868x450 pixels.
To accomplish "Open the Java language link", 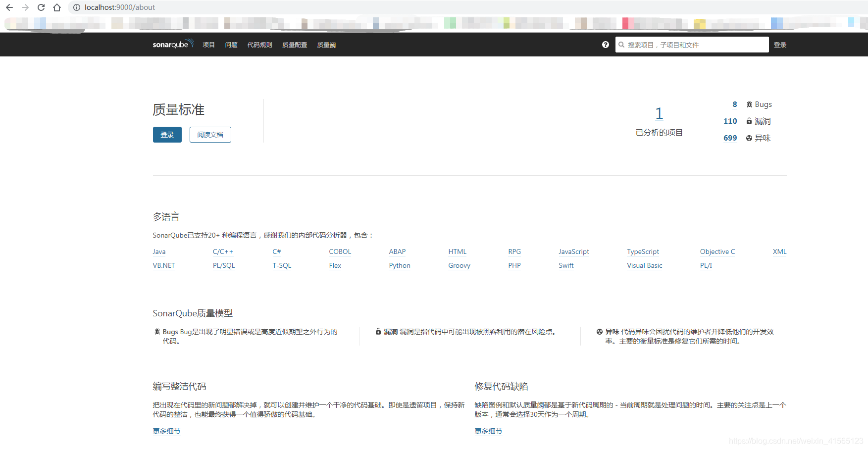I will pyautogui.click(x=159, y=251).
